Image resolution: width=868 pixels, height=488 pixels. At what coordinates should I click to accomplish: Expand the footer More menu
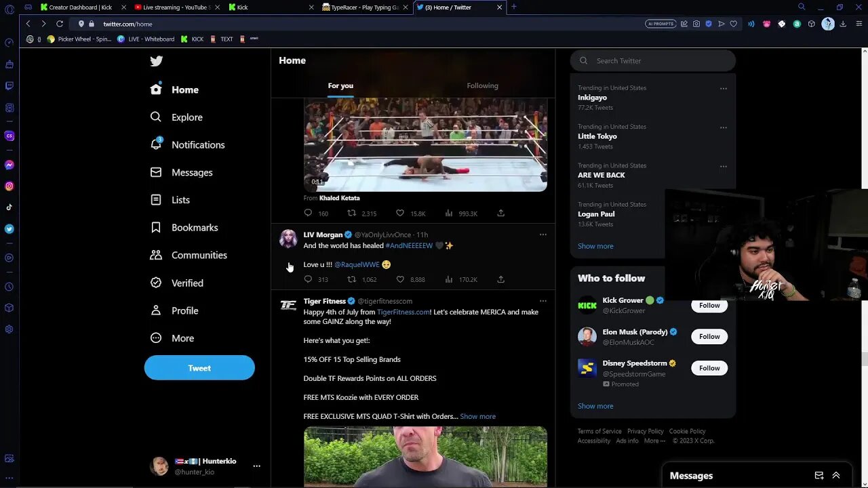pos(654,441)
